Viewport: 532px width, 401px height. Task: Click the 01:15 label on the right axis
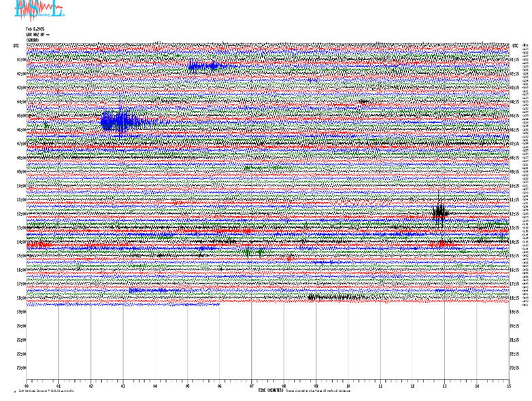click(x=515, y=60)
